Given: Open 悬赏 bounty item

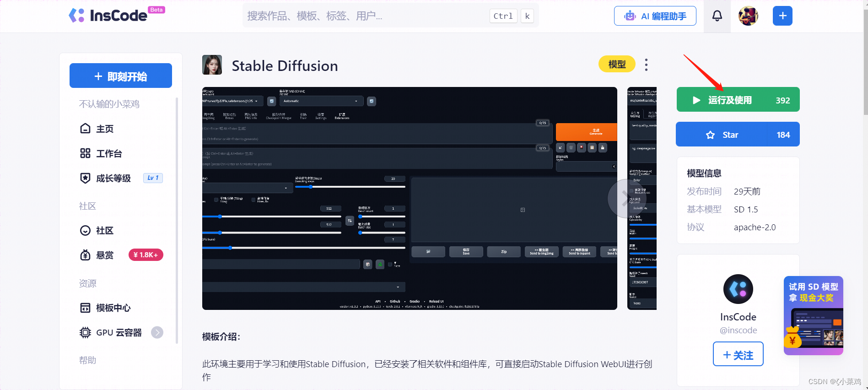Looking at the screenshot, I should (121, 255).
